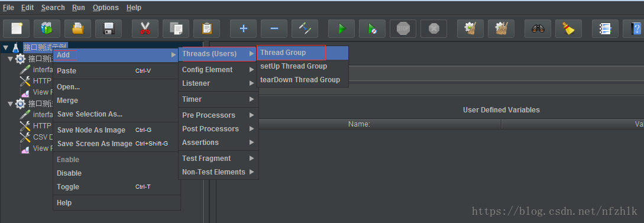The width and height of the screenshot is (644, 223).
Task: Choose Open... from the context menu
Action: tap(116, 87)
